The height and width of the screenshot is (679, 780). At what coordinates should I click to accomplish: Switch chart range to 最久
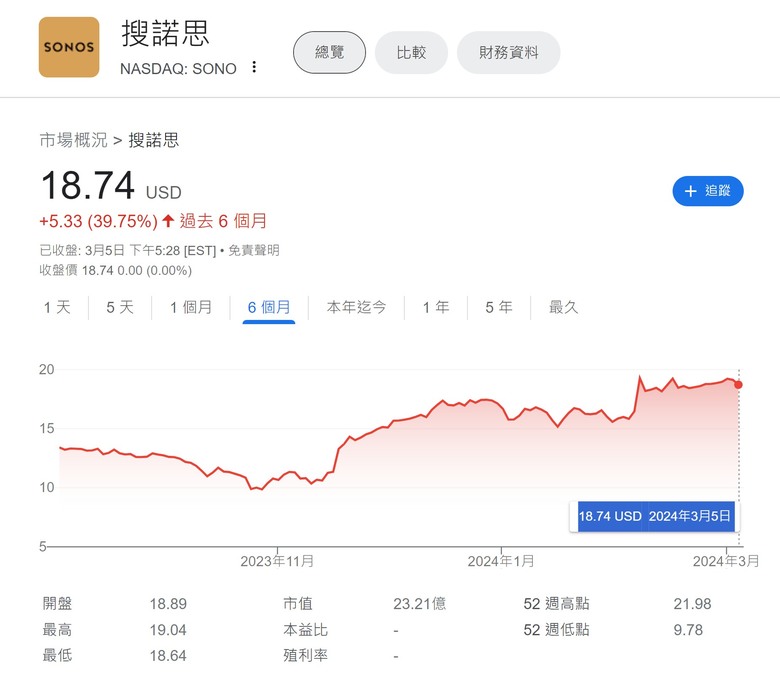pos(564,307)
